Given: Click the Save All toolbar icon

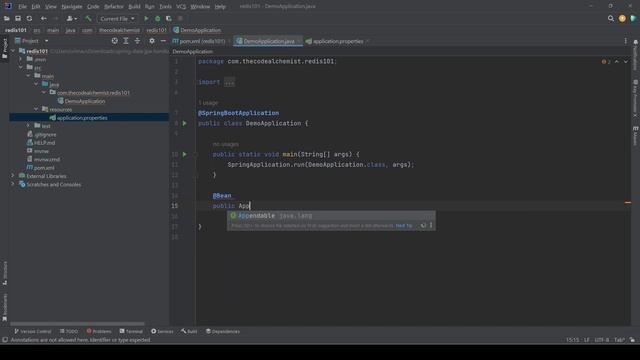Looking at the screenshot, I should click(18, 18).
